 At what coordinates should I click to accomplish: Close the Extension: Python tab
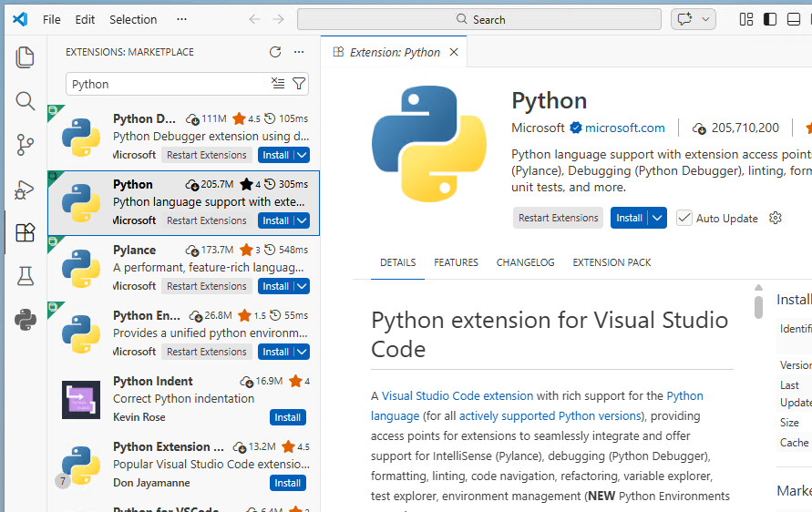[454, 52]
